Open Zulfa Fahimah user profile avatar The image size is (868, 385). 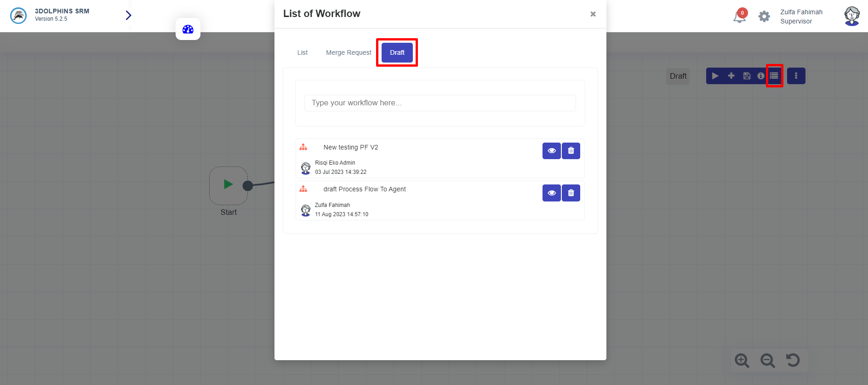tap(851, 16)
